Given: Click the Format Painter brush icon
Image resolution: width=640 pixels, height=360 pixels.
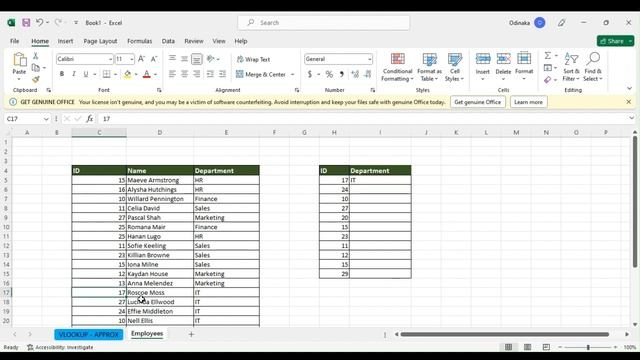Looking at the screenshot, I should tap(36, 79).
